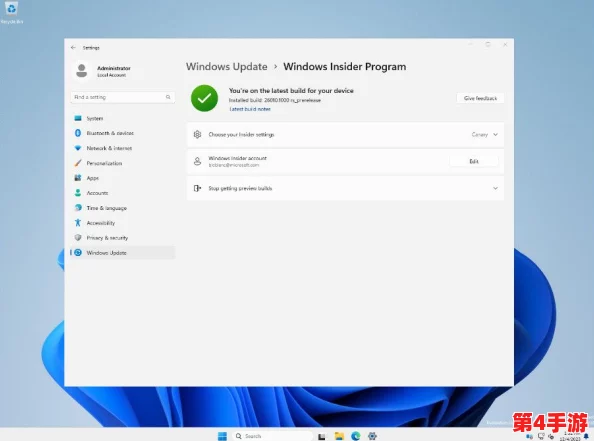594x441 pixels.
Task: Open the Canary channel dropdown
Action: 485,134
